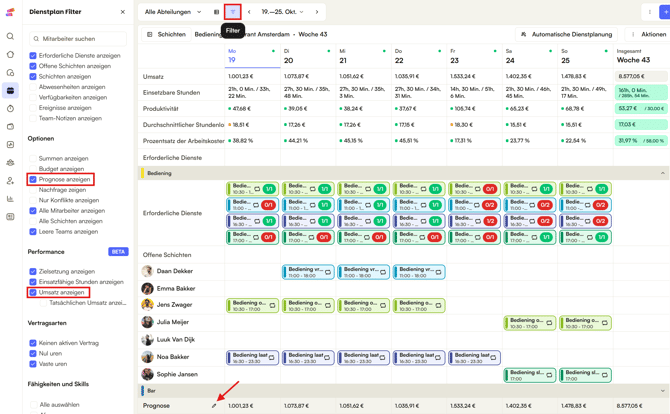This screenshot has width=670, height=414.
Task: Click Monday Umsatz value 1.001,23 €
Action: click(x=241, y=76)
